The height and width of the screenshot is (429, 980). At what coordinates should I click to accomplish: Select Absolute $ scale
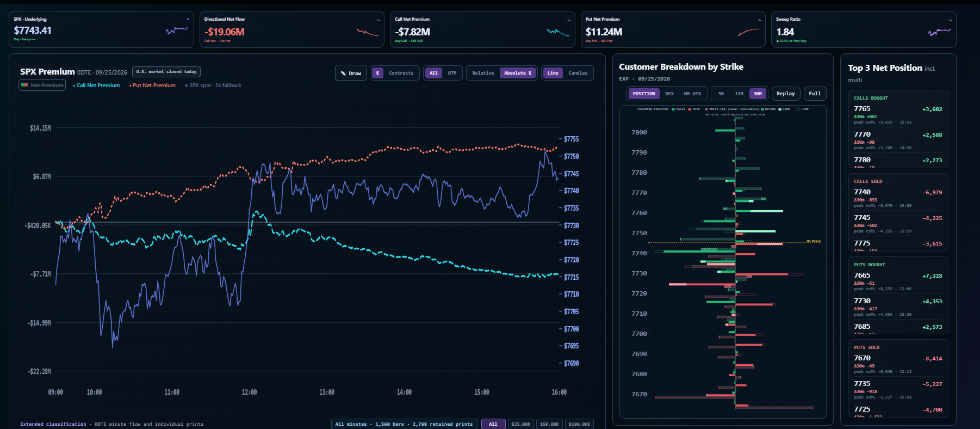point(518,73)
